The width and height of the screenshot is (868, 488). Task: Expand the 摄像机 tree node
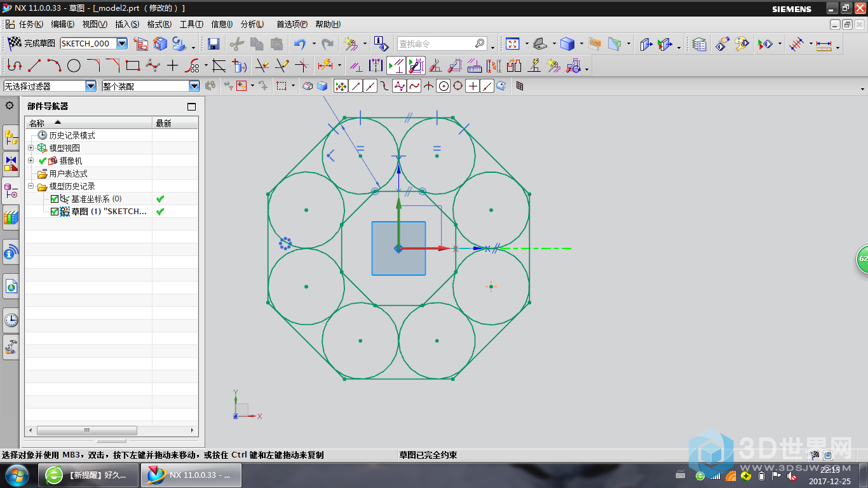(31, 160)
